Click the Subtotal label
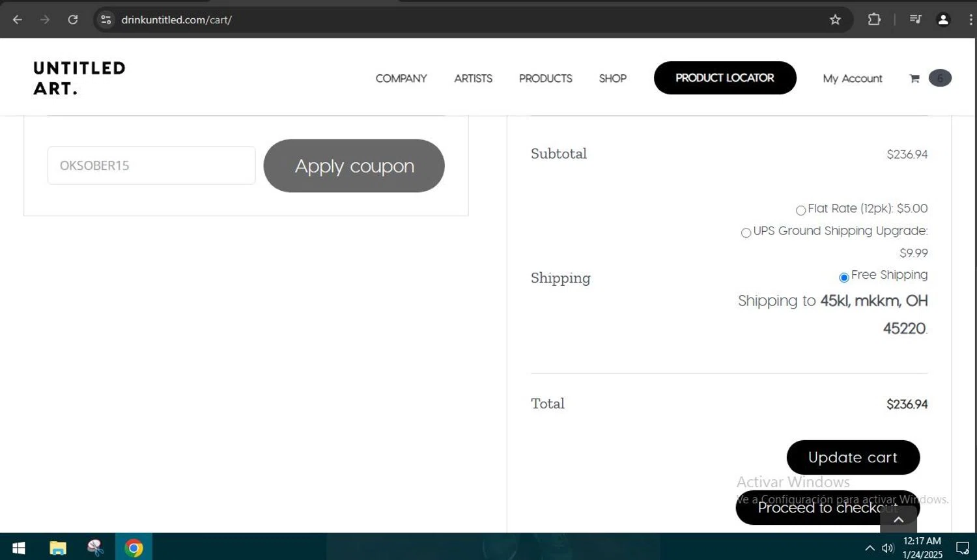The height and width of the screenshot is (560, 977). point(559,154)
